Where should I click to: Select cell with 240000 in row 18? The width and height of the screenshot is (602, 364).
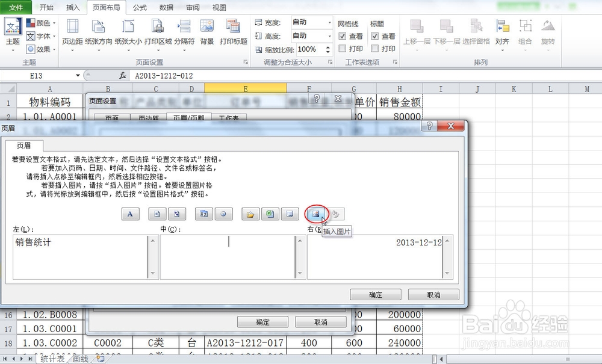(399, 342)
